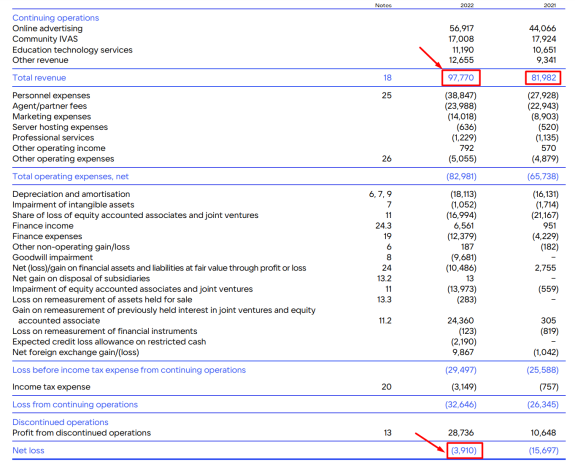Click the red arrow pointing to net loss
This screenshot has height=463, width=575.
click(x=431, y=442)
